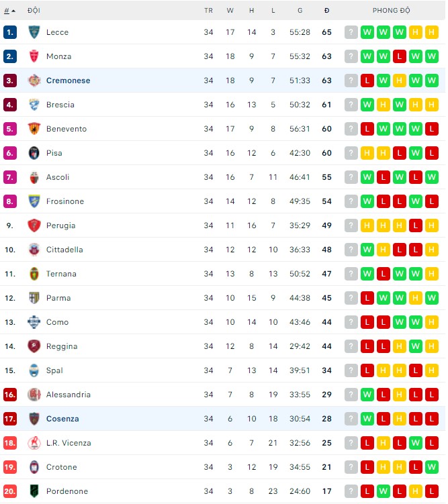The width and height of the screenshot is (448, 504).
Task: Click the Brescia club badge
Action: [x=34, y=105]
